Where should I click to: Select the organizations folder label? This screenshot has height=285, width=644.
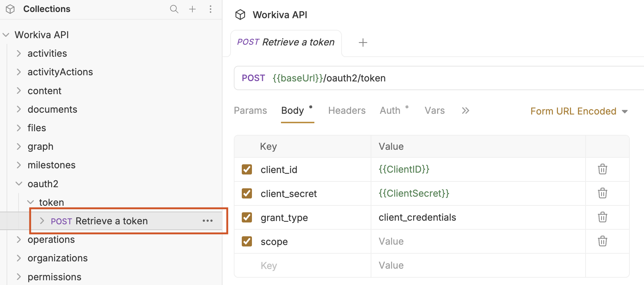(58, 258)
